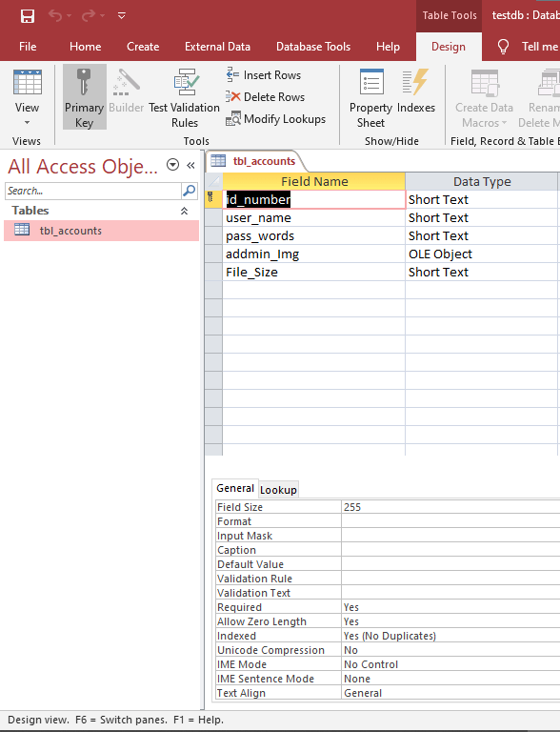The image size is (560, 732).
Task: Switch to the General properties tab
Action: [235, 488]
